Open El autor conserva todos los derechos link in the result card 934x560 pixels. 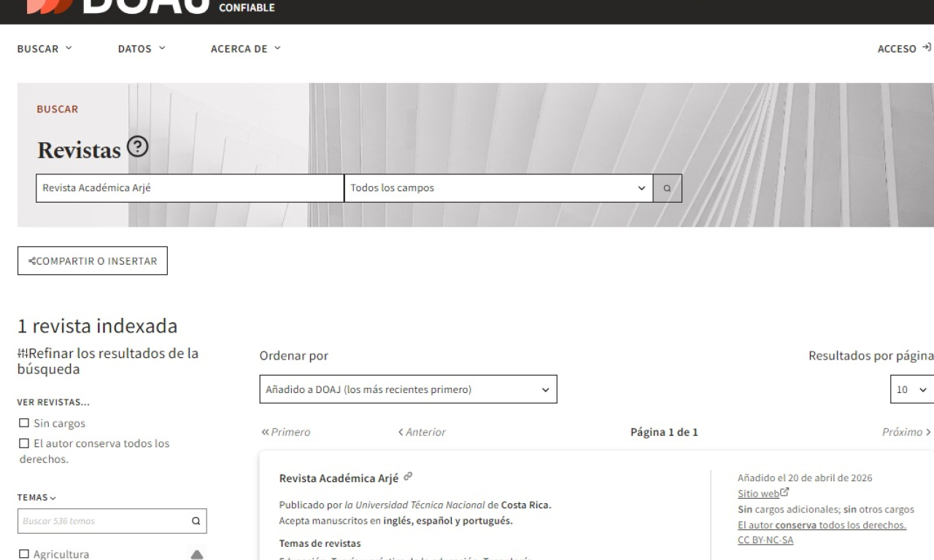(x=822, y=525)
